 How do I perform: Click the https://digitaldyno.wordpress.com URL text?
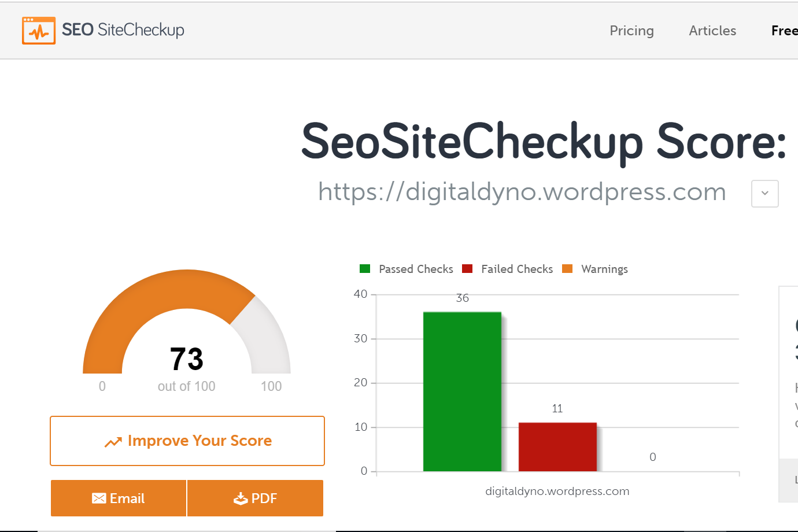522,192
